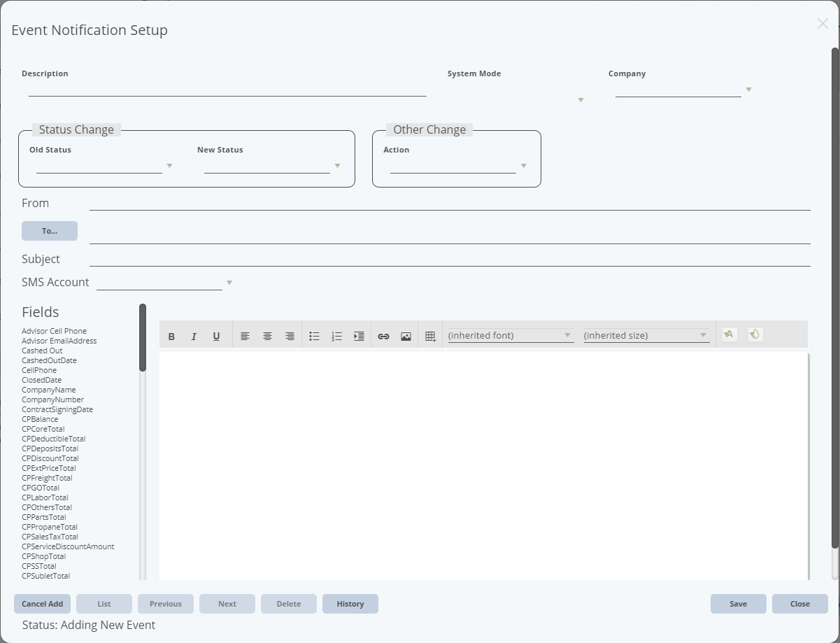Click the dialog's main vertical scrollbar
The width and height of the screenshot is (840, 643).
tap(835, 298)
